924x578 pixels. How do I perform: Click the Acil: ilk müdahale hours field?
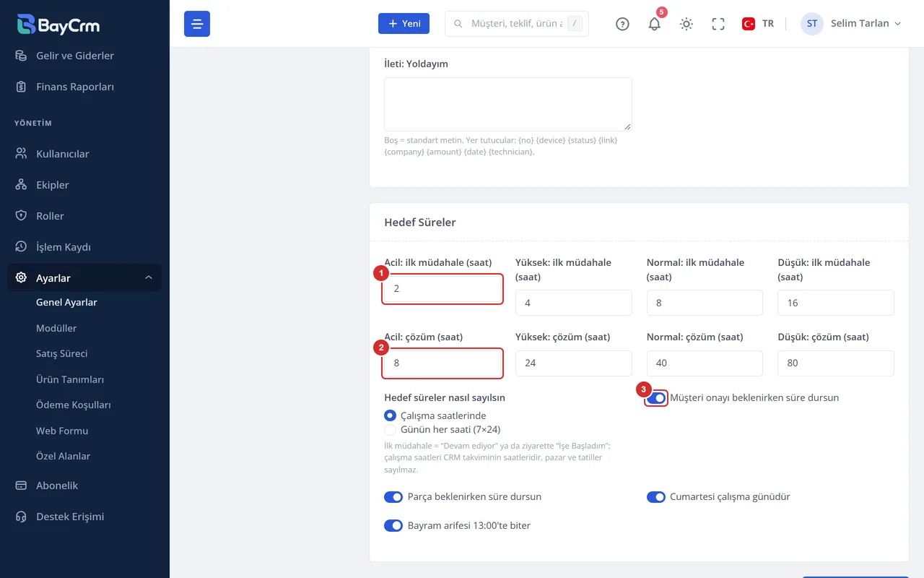pyautogui.click(x=443, y=289)
